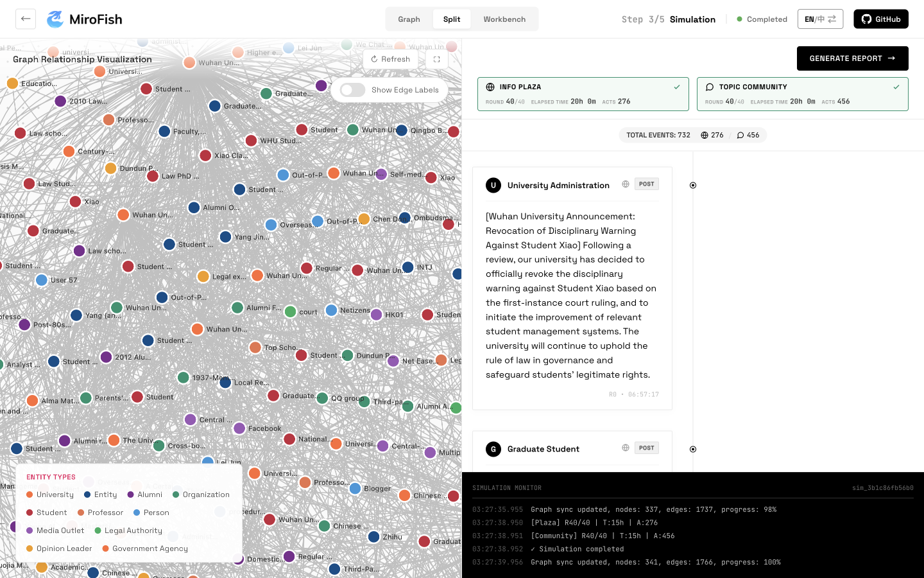Select the court graph node
924x578 pixels.
tap(290, 312)
